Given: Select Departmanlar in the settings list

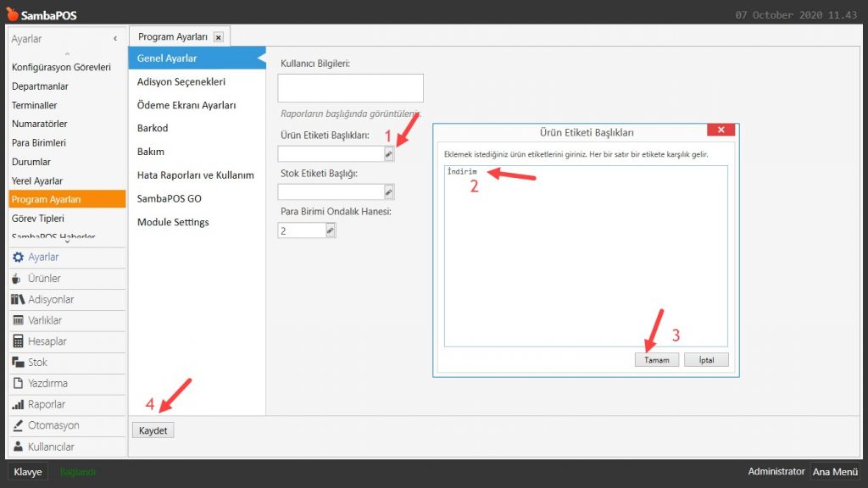Looking at the screenshot, I should (40, 86).
